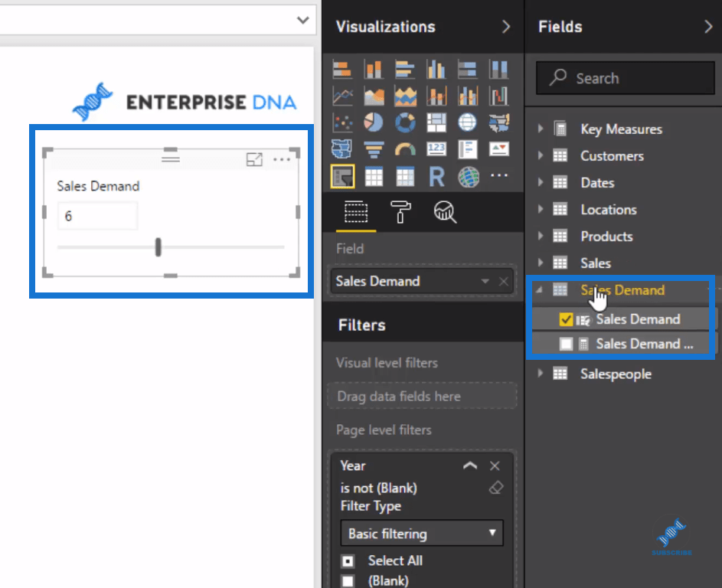Image resolution: width=722 pixels, height=588 pixels.
Task: Insert a globe map visual
Action: point(467,122)
